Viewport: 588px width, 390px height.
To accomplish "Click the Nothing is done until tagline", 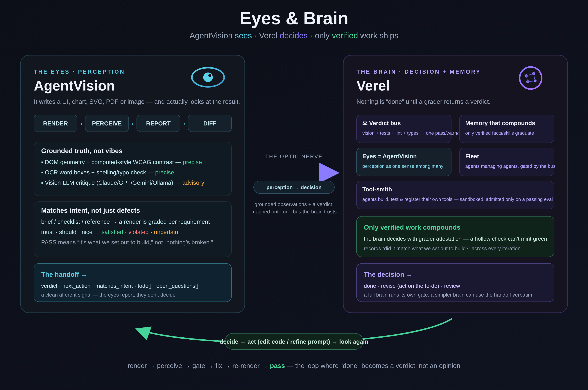I will (x=423, y=102).
